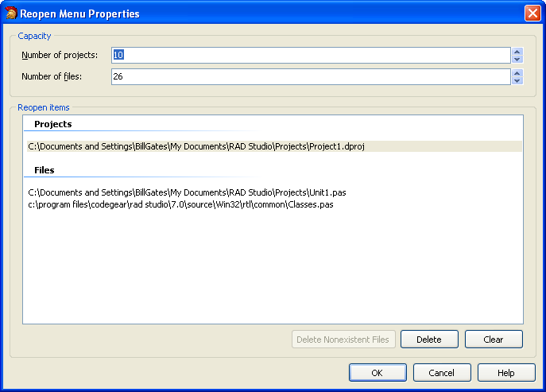Select the Unit1.pas file entry
Viewport: 546px width, 392px height.
(187, 192)
